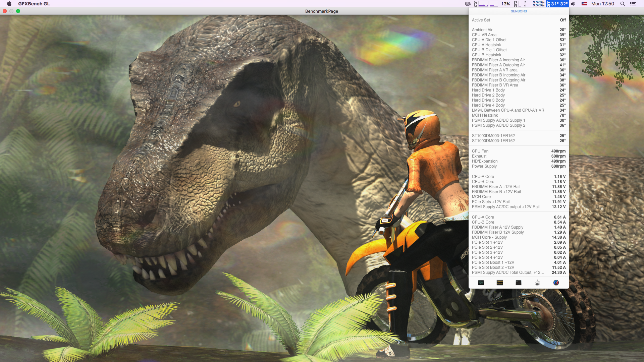The height and width of the screenshot is (362, 644).
Task: Select Hard Drive 4 Body row
Action: click(x=519, y=105)
